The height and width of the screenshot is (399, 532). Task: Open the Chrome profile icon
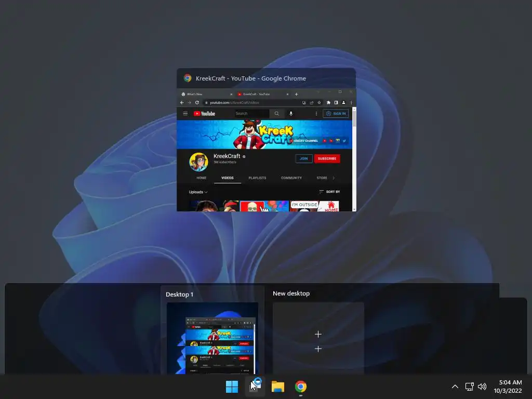(x=343, y=102)
